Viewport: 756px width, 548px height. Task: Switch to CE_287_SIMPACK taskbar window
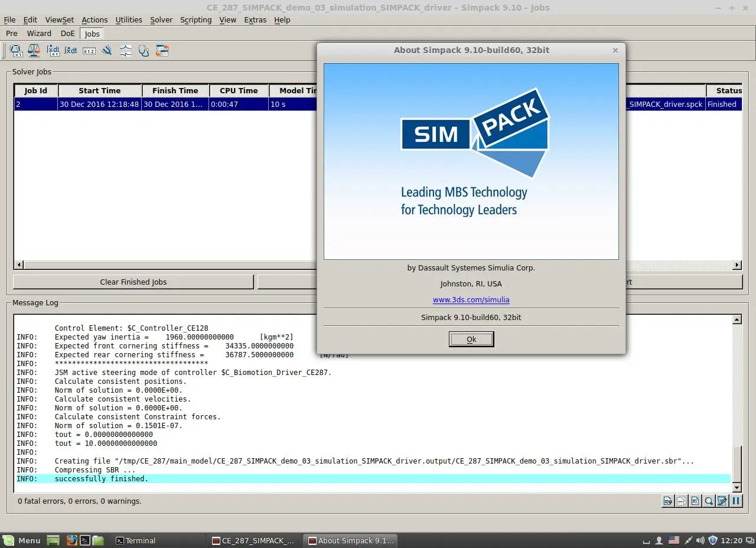coord(254,540)
